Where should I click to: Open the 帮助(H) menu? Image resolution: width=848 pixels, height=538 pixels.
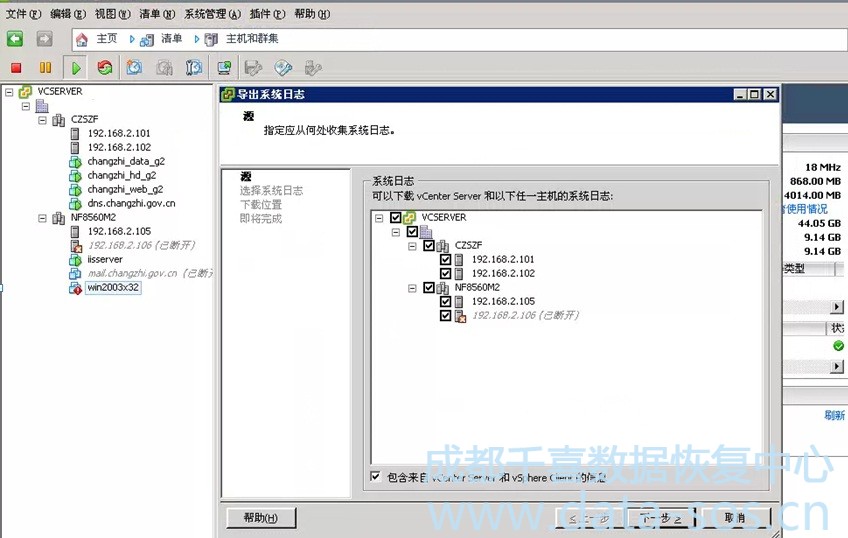tap(312, 14)
